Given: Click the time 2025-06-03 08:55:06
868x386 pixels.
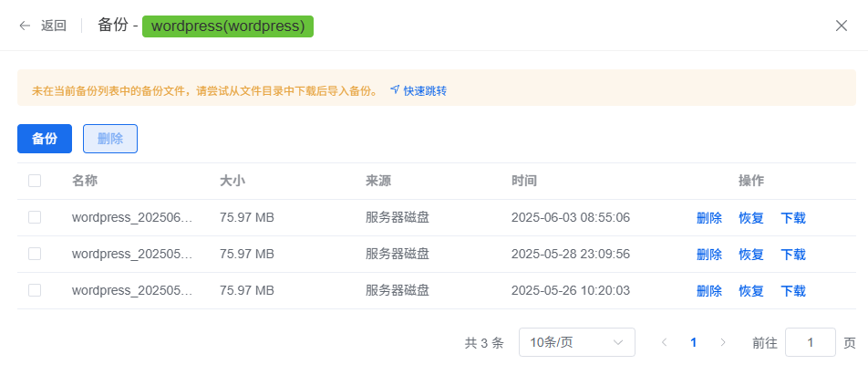Looking at the screenshot, I should (571, 218).
